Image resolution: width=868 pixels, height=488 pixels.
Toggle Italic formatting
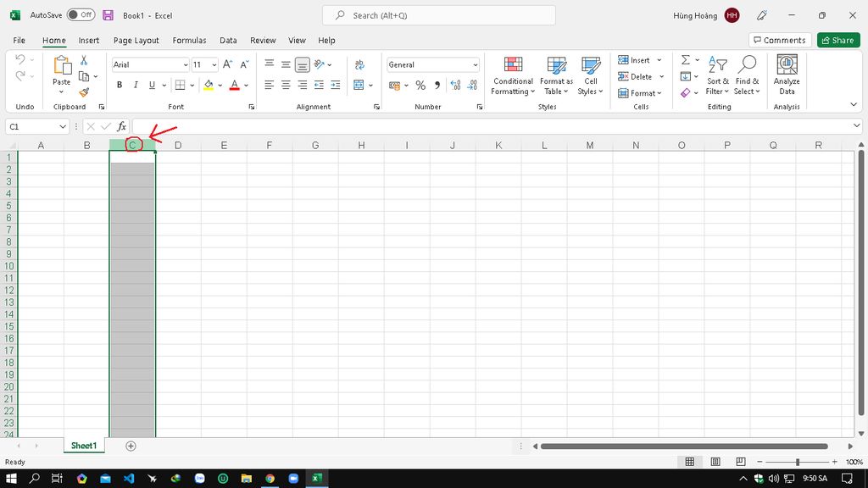click(x=136, y=85)
